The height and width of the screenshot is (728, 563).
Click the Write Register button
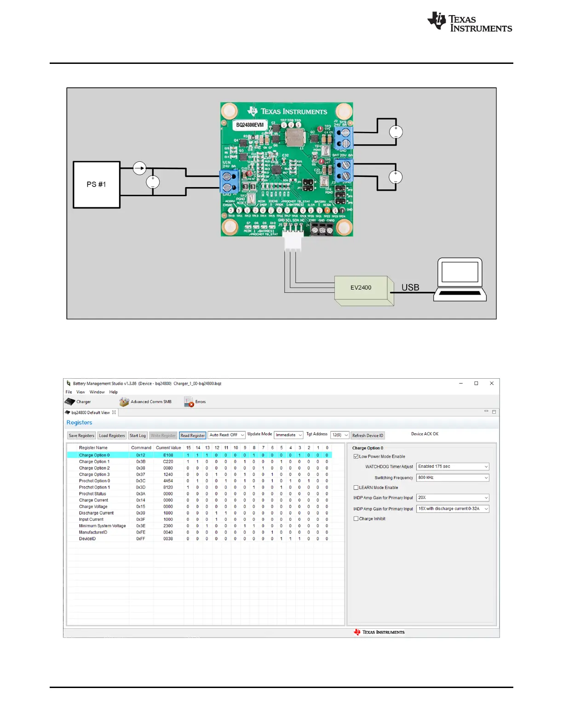point(163,436)
